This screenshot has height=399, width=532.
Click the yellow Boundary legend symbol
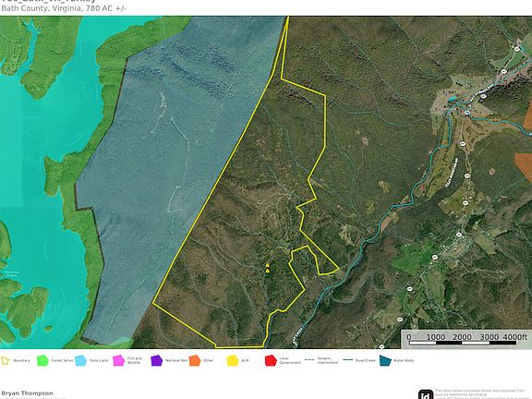(x=6, y=360)
